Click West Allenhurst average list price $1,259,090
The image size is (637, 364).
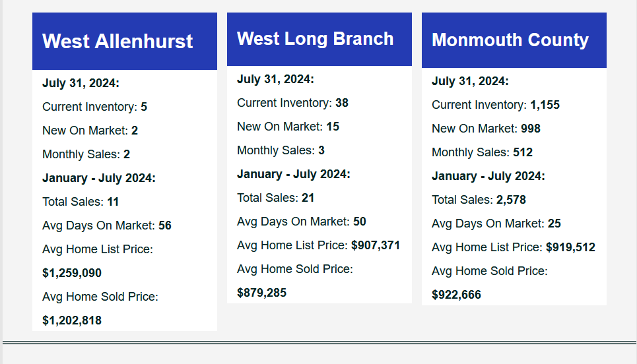pyautogui.click(x=72, y=273)
